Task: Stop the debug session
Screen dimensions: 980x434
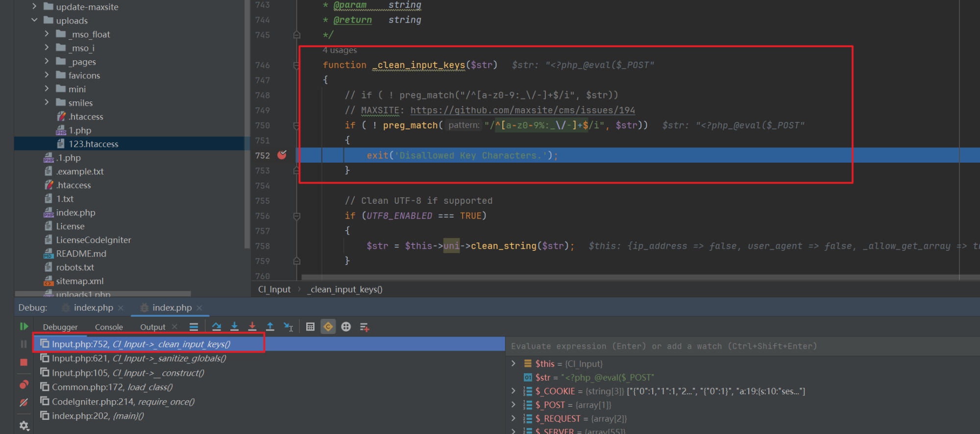Action: 24,362
